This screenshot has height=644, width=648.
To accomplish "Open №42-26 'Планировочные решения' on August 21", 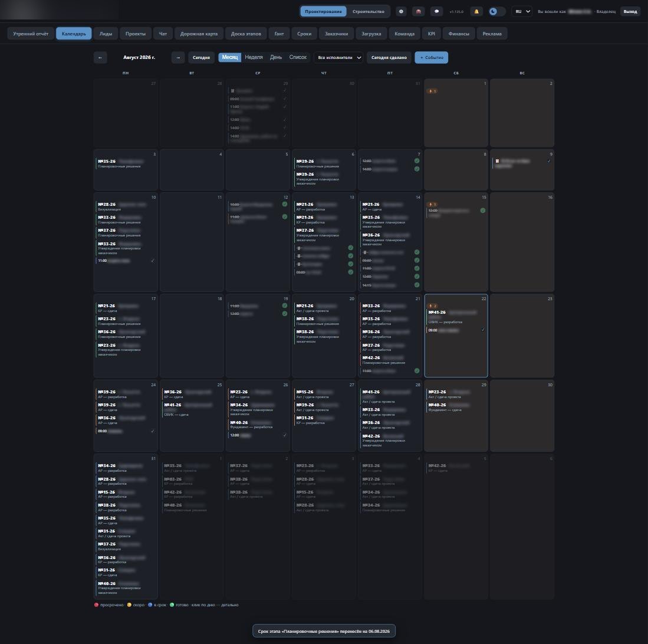I will tap(390, 360).
